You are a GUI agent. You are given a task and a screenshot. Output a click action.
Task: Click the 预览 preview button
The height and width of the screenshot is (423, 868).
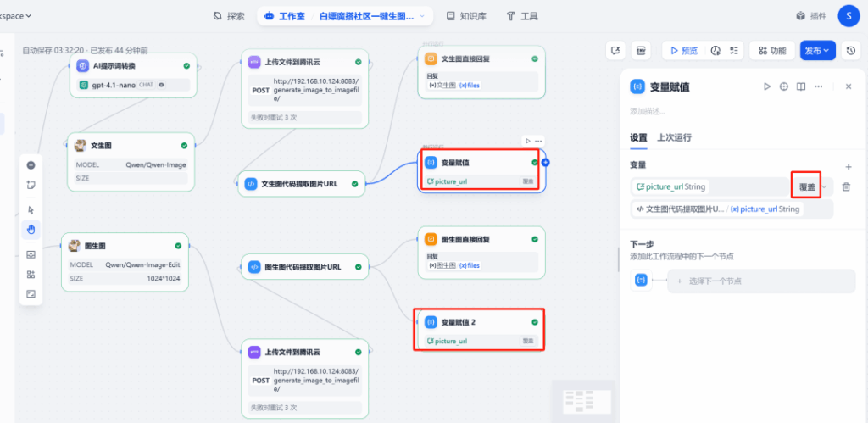[x=683, y=51]
